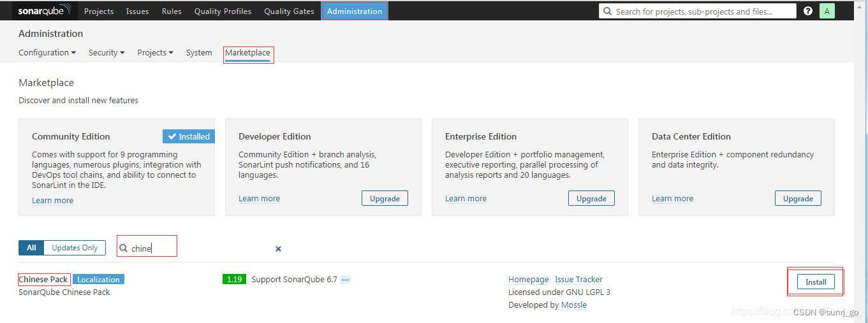Select the All plugins filter

point(31,248)
